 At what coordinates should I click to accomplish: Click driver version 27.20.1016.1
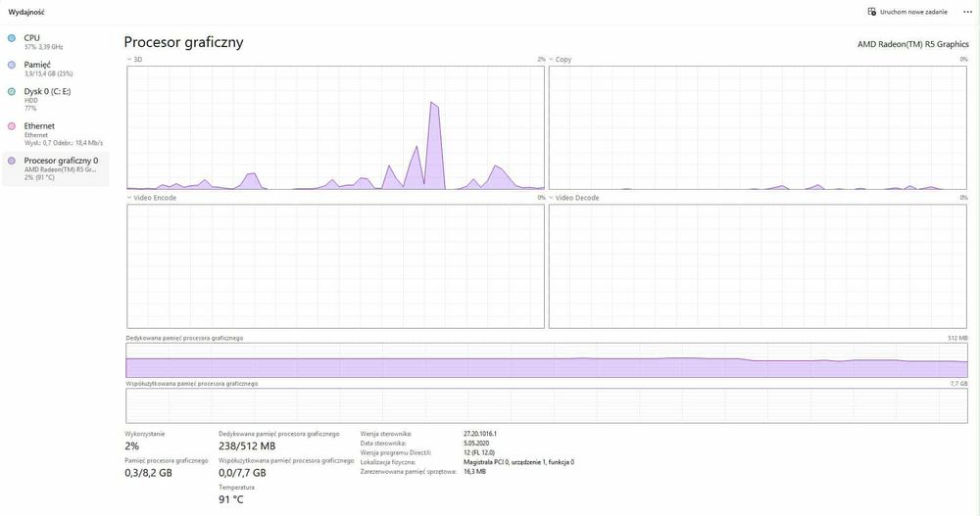480,434
